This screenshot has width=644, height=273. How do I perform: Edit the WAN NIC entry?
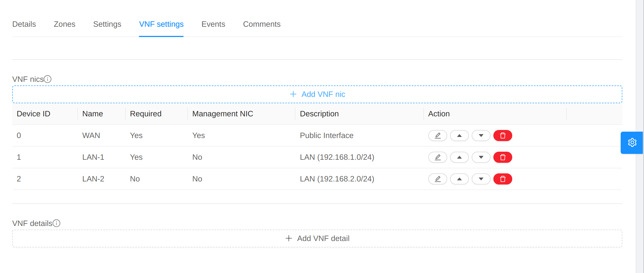pos(437,136)
